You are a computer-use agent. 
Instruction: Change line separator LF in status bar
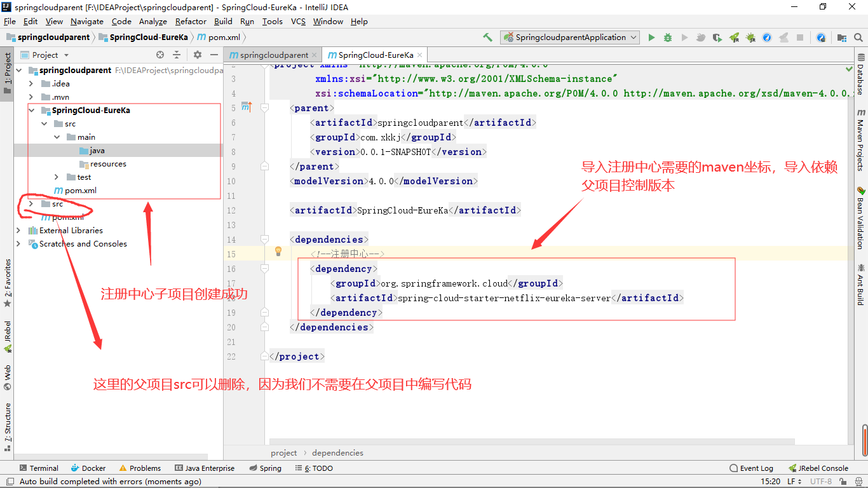(794, 482)
